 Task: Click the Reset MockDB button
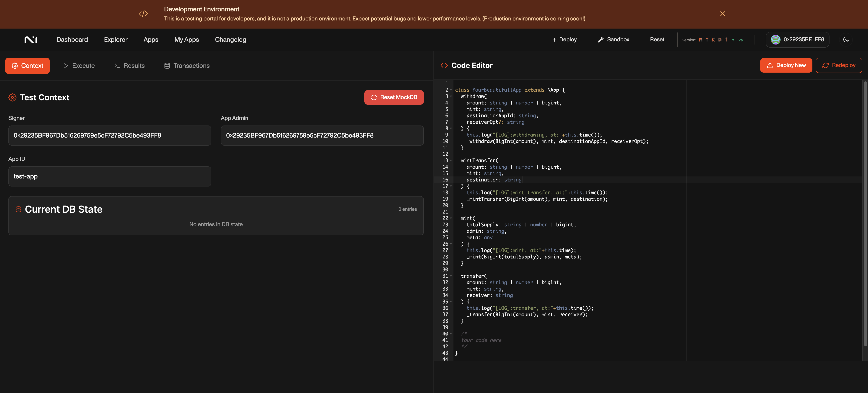pyautogui.click(x=393, y=97)
